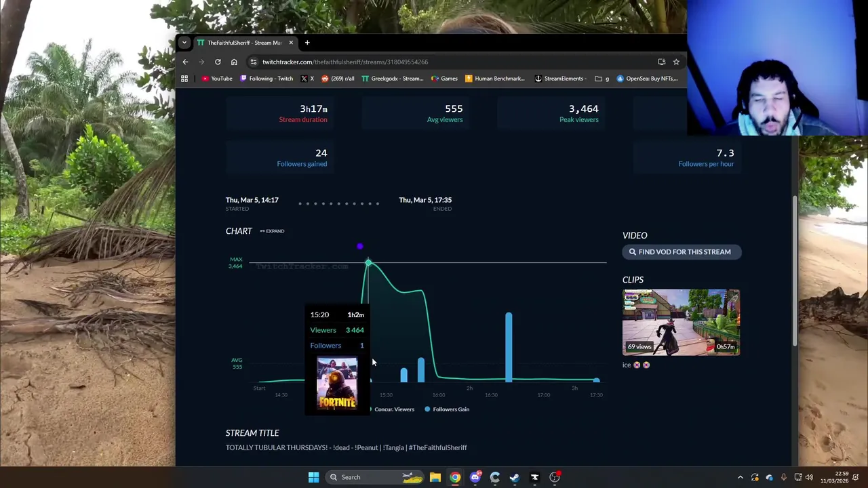Open the notifications bell icon

pyautogui.click(x=856, y=477)
